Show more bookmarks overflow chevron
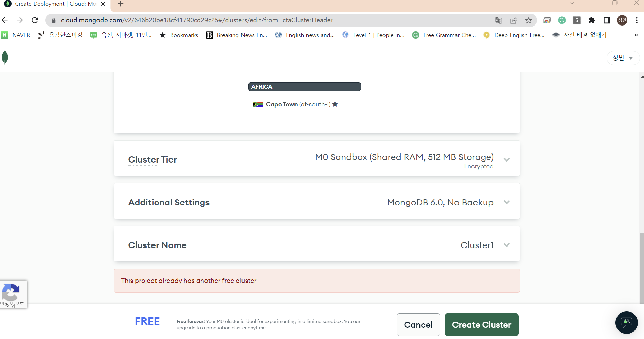The height and width of the screenshot is (339, 644). pyautogui.click(x=636, y=35)
